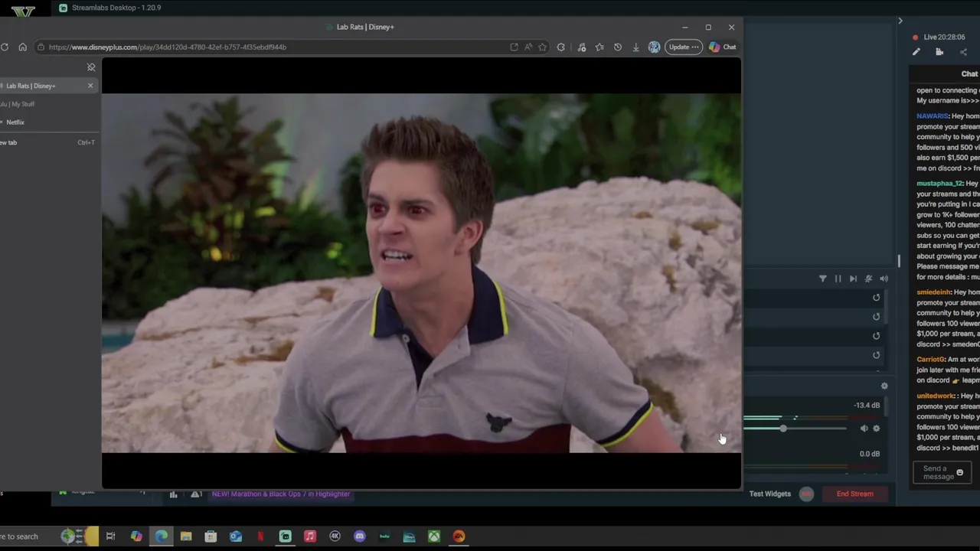Screen dimensions: 980x551
Task: Click the Test Widgets button
Action: click(769, 494)
